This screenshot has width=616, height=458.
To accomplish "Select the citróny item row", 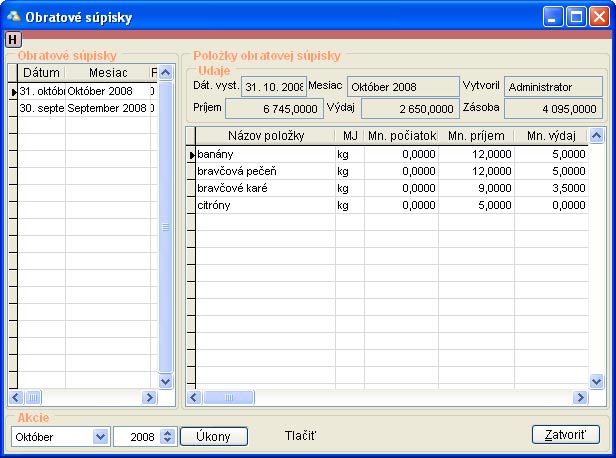I will pyautogui.click(x=263, y=204).
